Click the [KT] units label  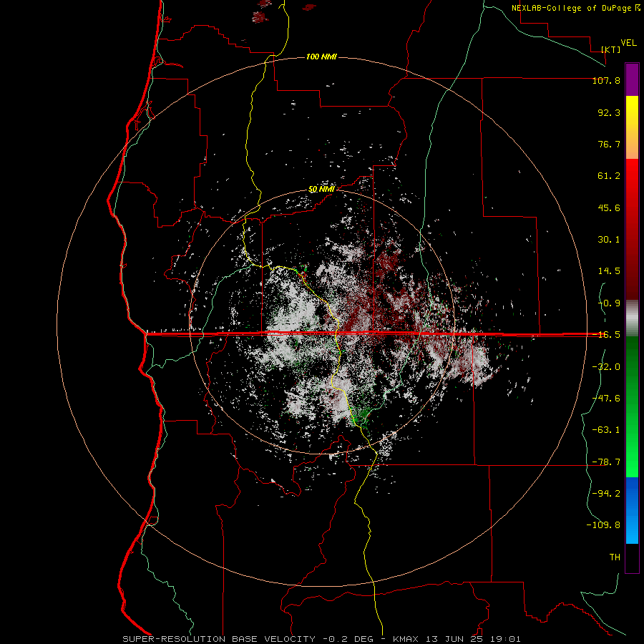click(x=611, y=49)
